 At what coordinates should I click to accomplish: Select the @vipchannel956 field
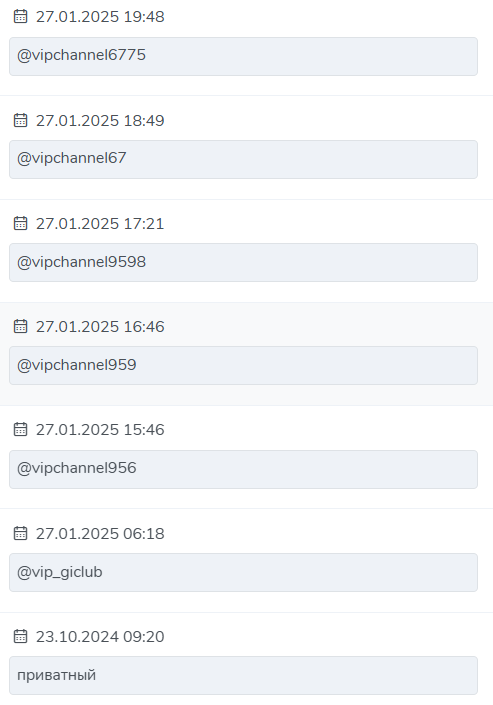[243, 469]
